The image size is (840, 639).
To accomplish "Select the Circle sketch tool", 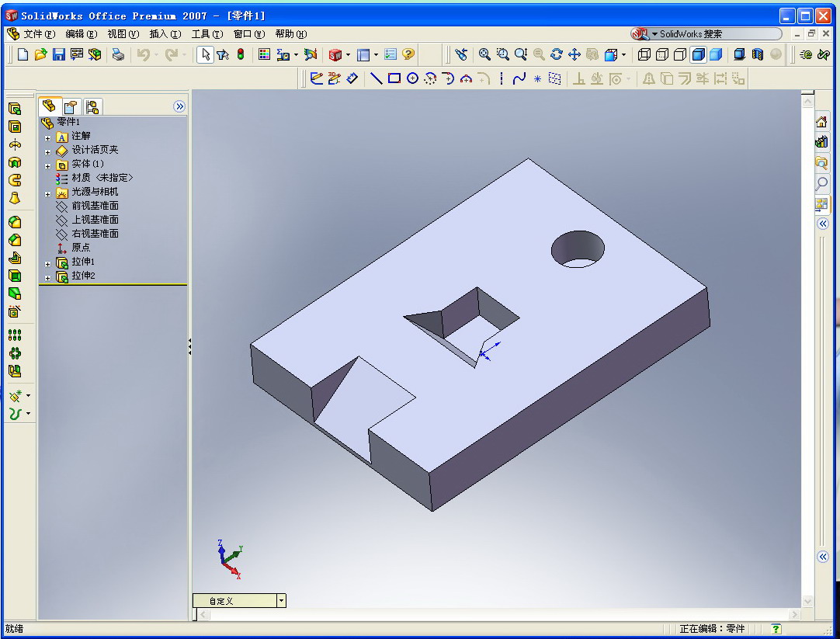I will (412, 78).
